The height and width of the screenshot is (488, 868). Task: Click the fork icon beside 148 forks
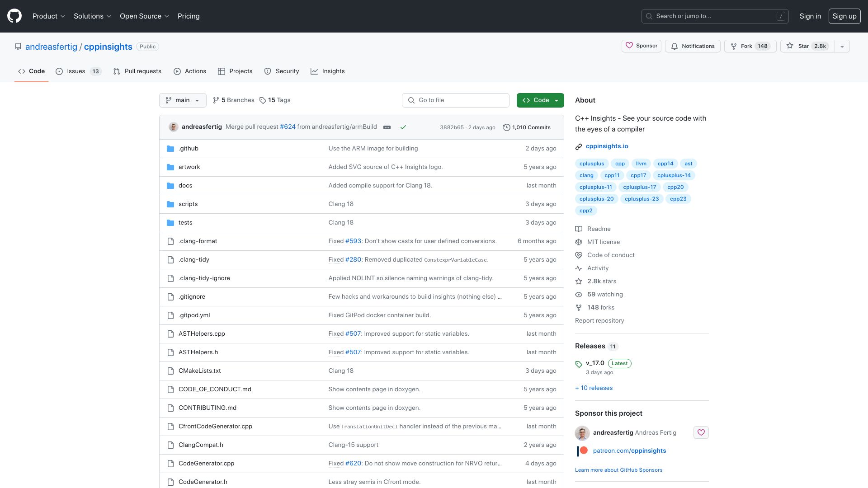coord(579,308)
